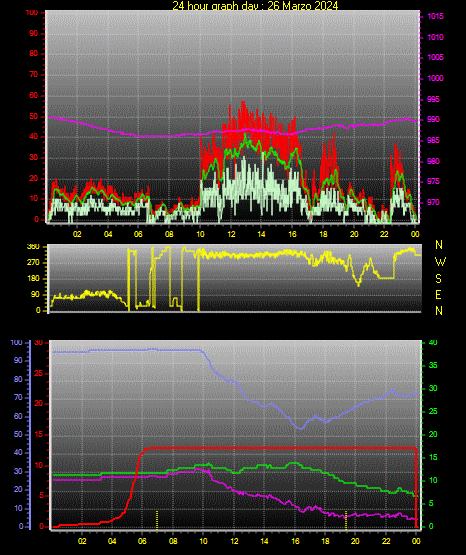
Task: Click the 18 hour label under top graph
Action: tap(323, 234)
